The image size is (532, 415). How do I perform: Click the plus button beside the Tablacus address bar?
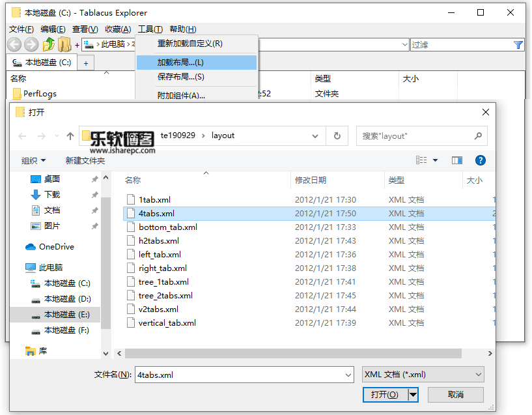coord(77,44)
